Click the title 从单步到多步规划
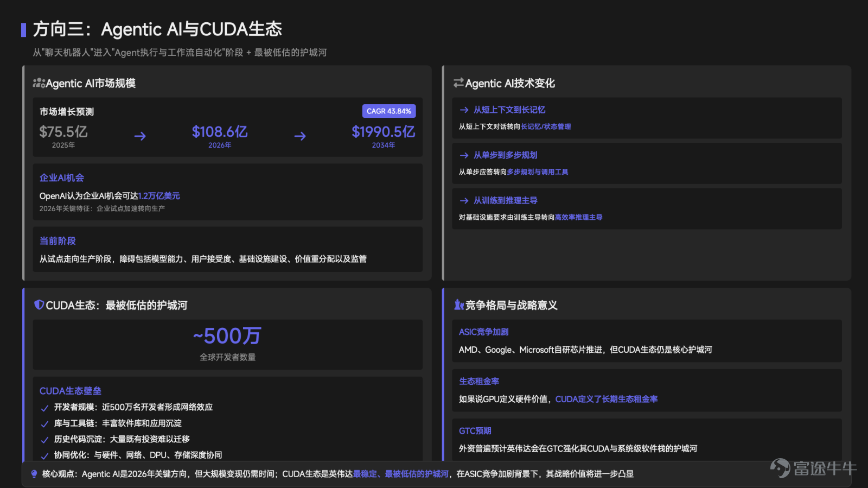Viewport: 868px width, 488px height. tap(506, 155)
